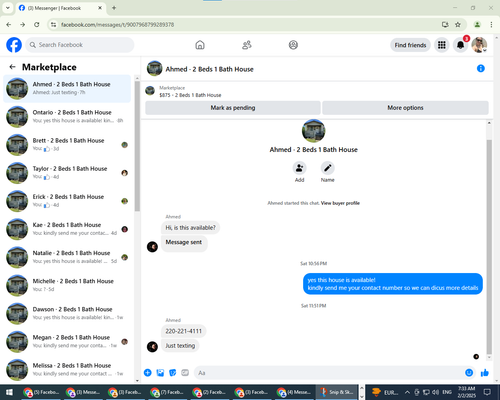The image size is (500, 400).
Task: Click the blue 'yes this house is available!' message
Action: pos(393,284)
